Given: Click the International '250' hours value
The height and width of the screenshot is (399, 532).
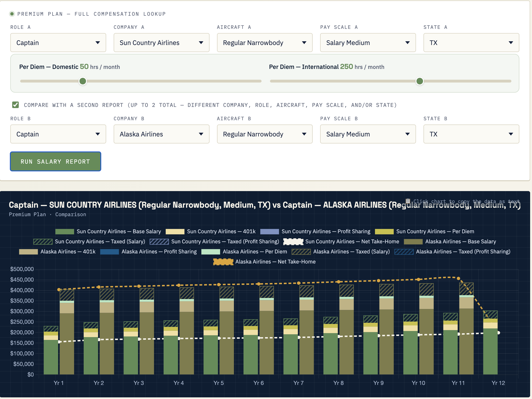Looking at the screenshot, I should (x=347, y=67).
